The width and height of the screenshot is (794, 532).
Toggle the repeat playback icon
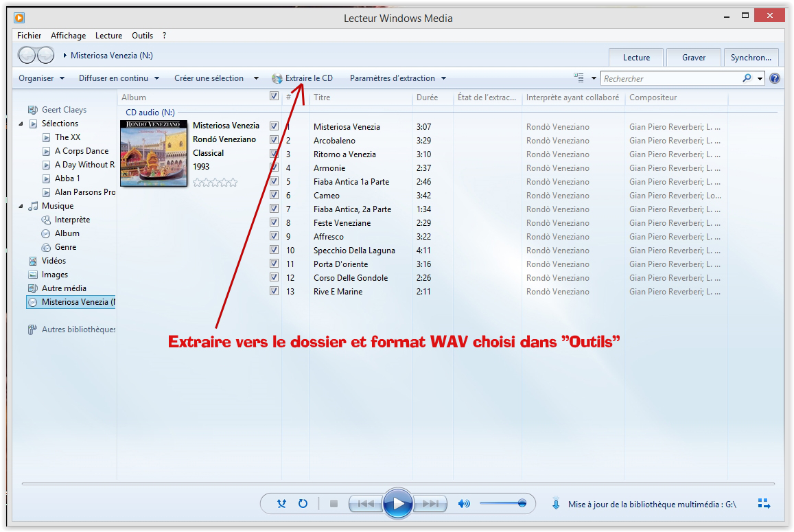(303, 503)
